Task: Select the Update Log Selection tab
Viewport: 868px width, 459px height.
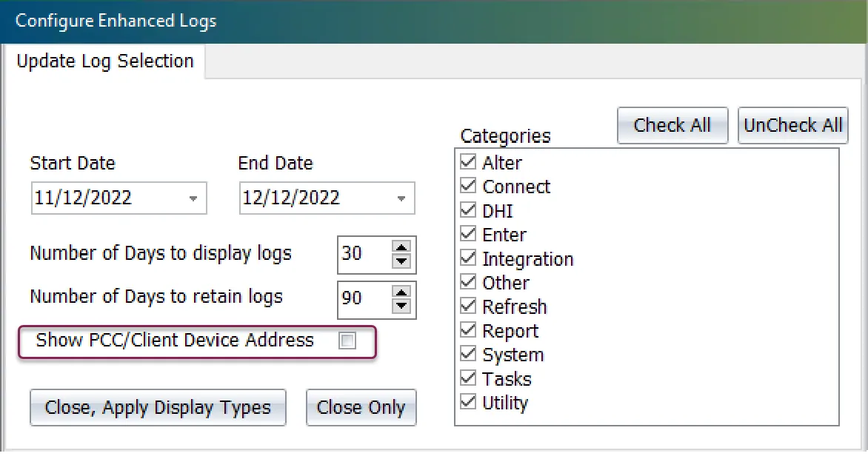Action: click(105, 61)
